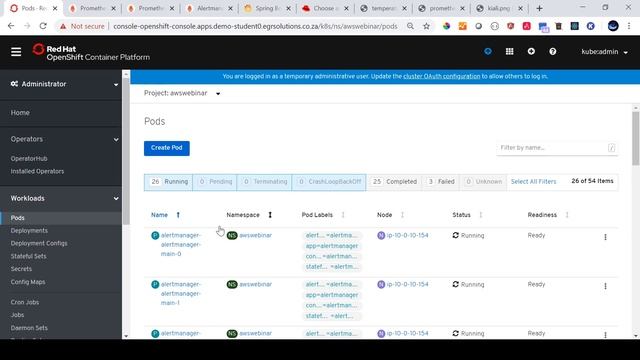Open new browser tab with plus
The width and height of the screenshot is (640, 360).
[x=539, y=8]
